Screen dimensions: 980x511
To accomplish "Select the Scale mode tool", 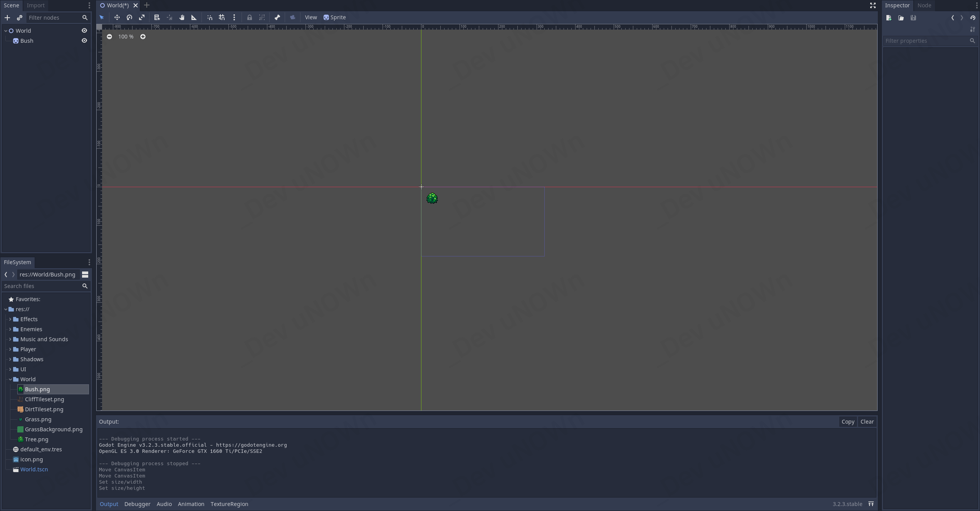I will [142, 17].
